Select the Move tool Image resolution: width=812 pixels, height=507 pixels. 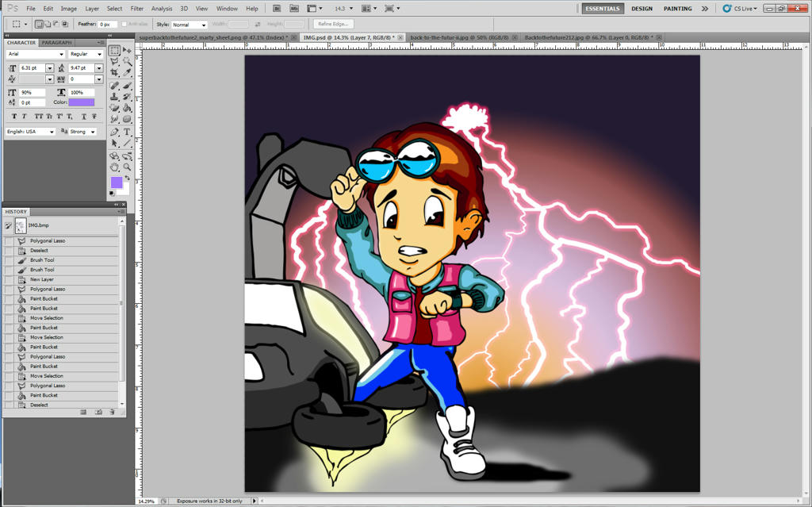(x=128, y=50)
